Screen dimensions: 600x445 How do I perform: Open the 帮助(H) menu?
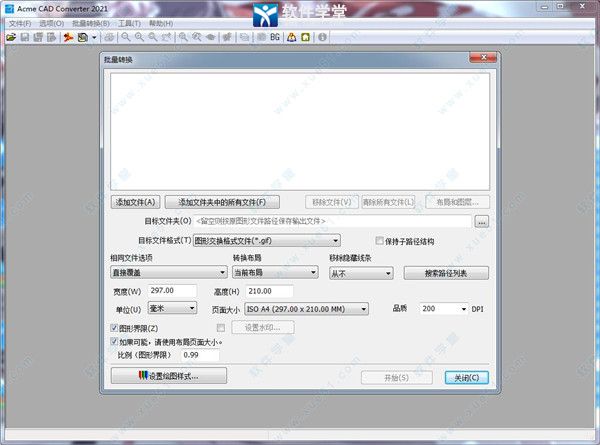click(x=161, y=24)
